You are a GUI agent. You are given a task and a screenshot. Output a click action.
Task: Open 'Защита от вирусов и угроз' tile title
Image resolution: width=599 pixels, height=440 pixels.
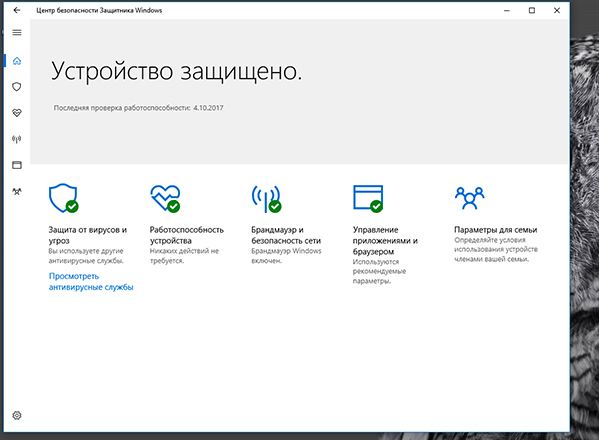pos(87,235)
